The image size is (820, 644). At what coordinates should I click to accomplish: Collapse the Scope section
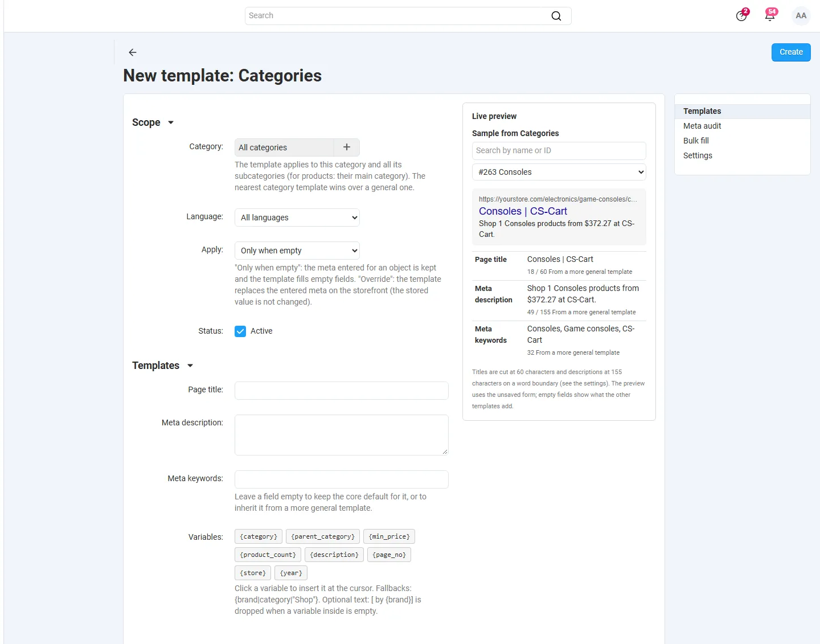[x=153, y=122]
